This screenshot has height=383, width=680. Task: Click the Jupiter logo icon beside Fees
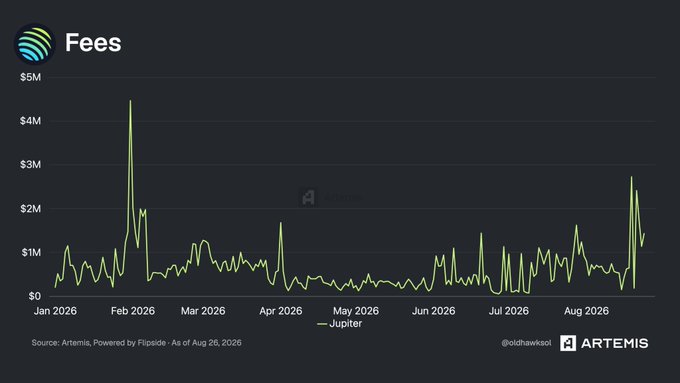pyautogui.click(x=35, y=44)
